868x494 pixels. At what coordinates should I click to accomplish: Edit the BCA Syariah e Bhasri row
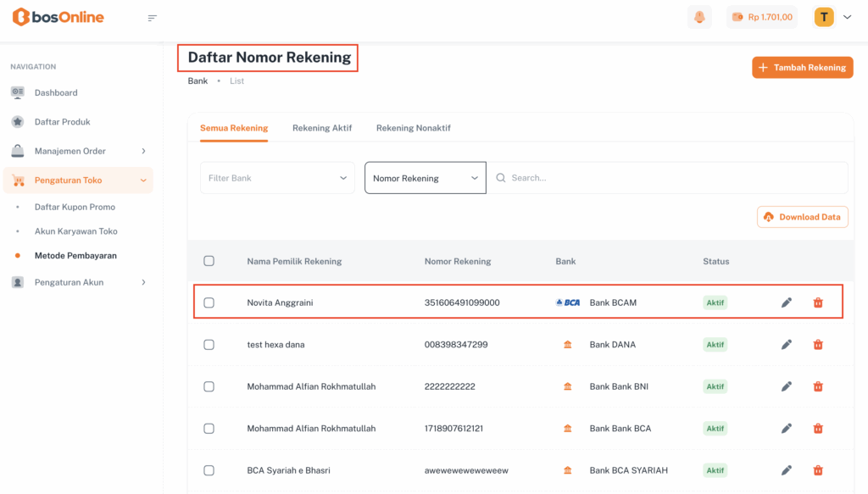787,470
